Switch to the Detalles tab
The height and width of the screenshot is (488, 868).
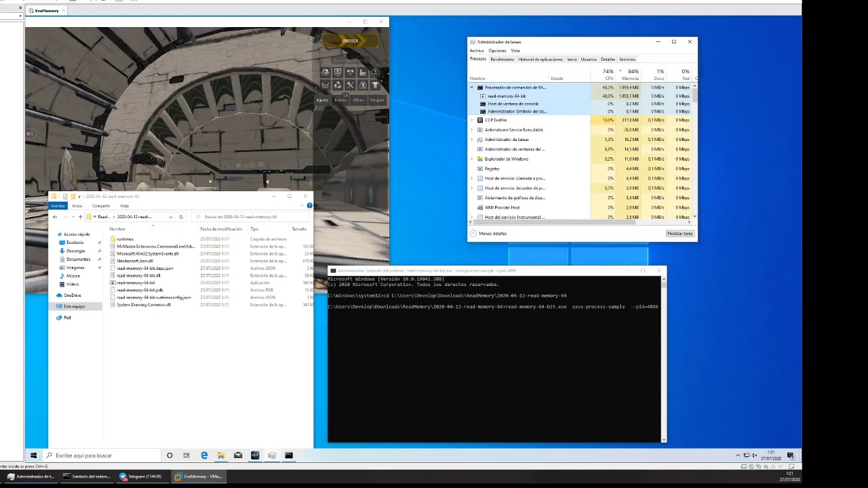608,60
